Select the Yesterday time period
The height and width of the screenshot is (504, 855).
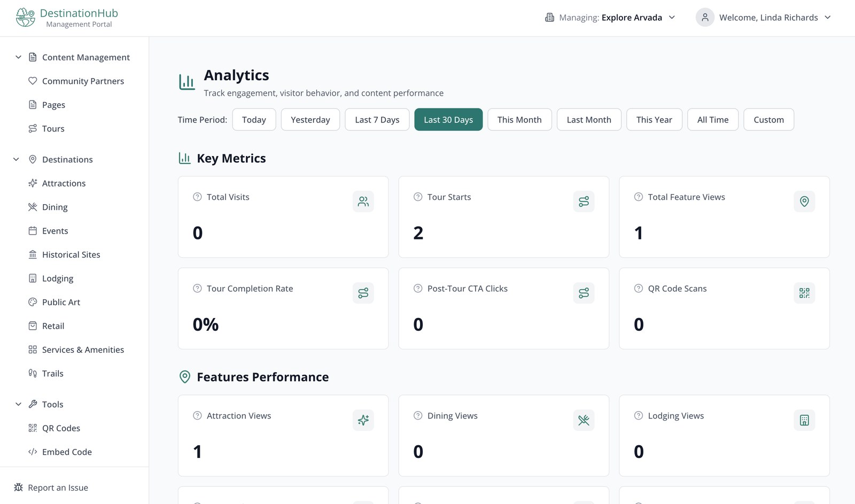coord(310,120)
